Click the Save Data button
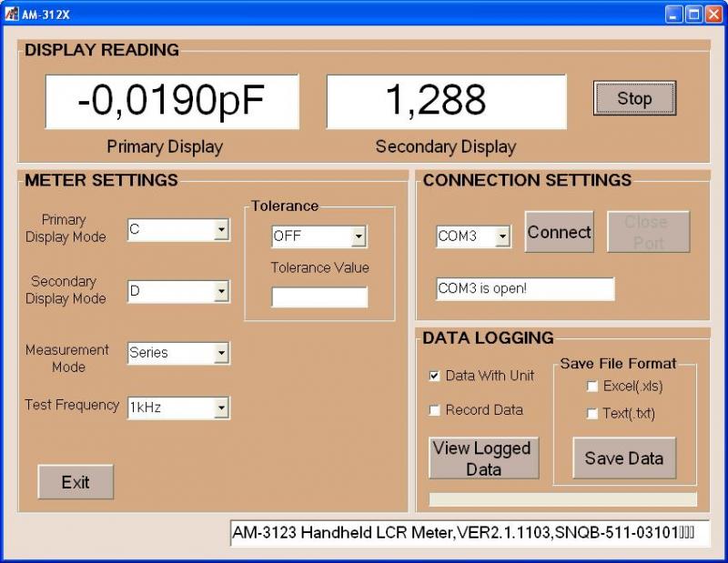The image size is (728, 563). pos(624,458)
